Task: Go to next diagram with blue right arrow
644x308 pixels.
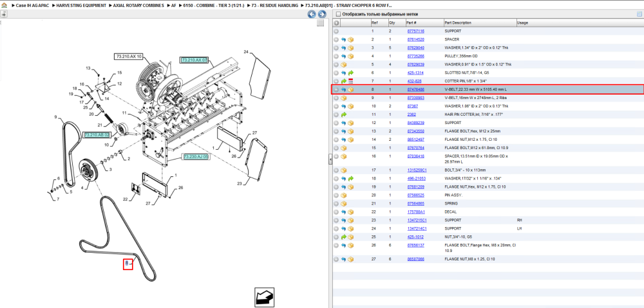Action: [x=322, y=14]
